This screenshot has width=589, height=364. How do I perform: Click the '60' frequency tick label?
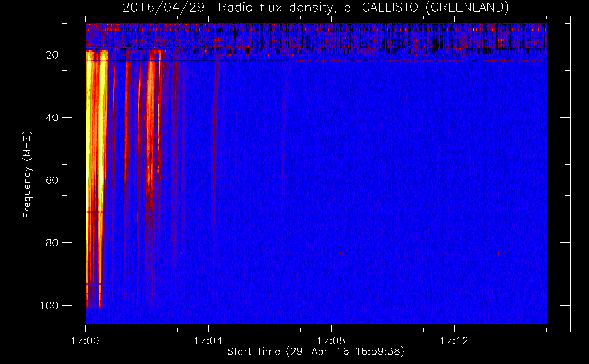tap(52, 180)
